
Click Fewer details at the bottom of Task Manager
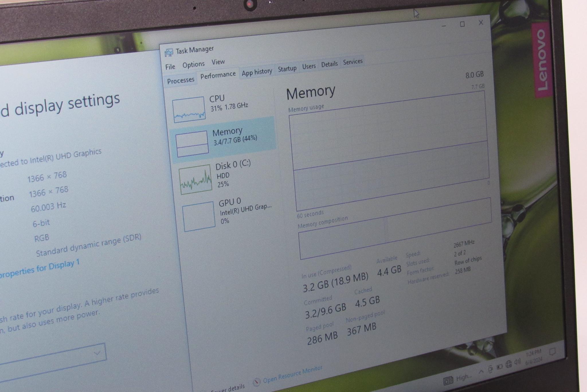[x=228, y=389]
